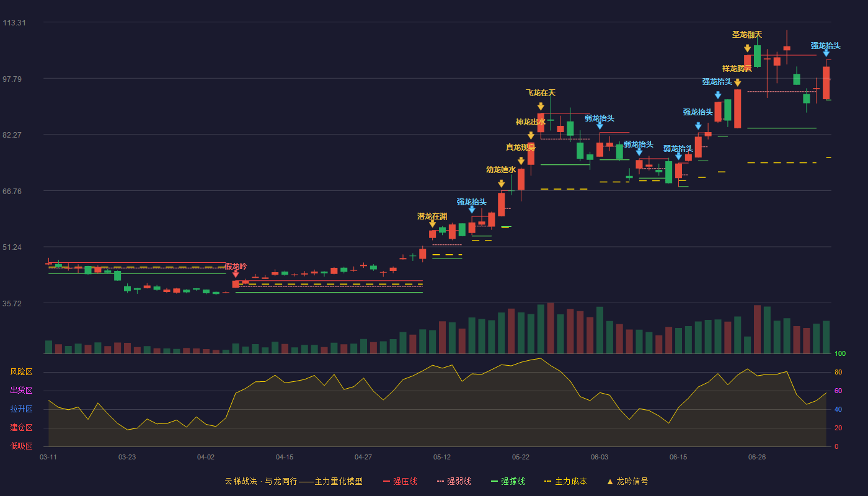Click the 80 indicator scale value
Screen dimensions: 868x496
[x=838, y=372]
